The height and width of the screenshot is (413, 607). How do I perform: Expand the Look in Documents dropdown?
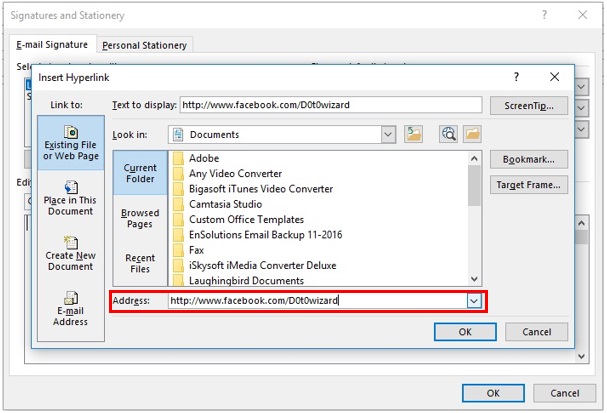[x=388, y=134]
